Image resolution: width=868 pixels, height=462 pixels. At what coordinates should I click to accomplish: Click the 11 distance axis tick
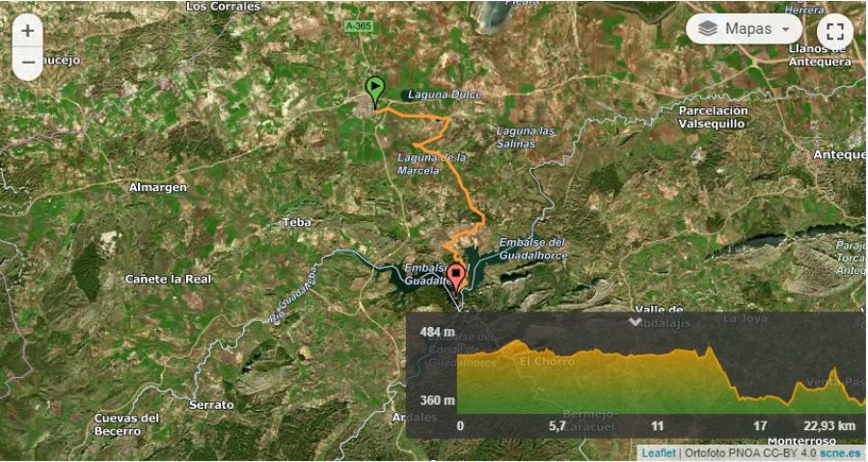pyautogui.click(x=657, y=426)
